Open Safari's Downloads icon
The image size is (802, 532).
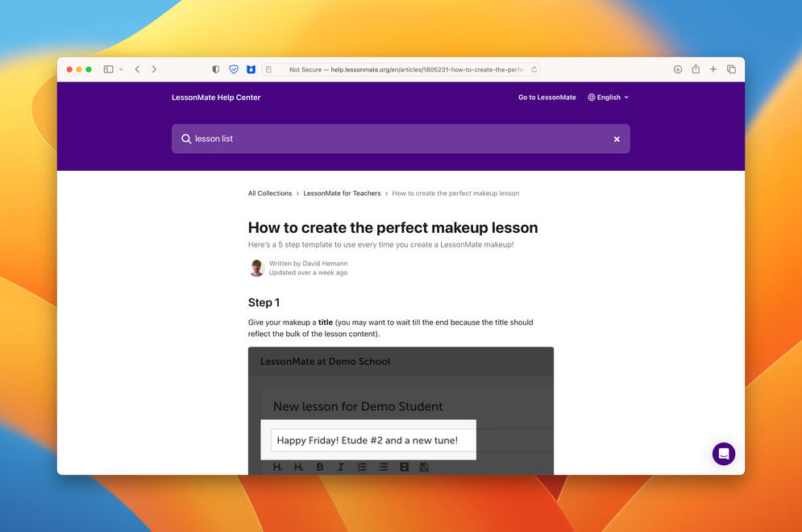pyautogui.click(x=678, y=69)
